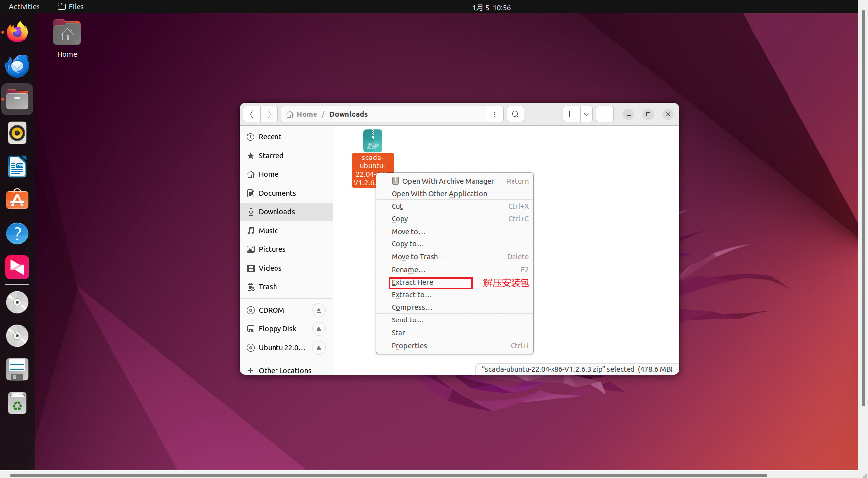This screenshot has width=868, height=478.
Task: Open the hamburger main menu button
Action: pyautogui.click(x=604, y=114)
